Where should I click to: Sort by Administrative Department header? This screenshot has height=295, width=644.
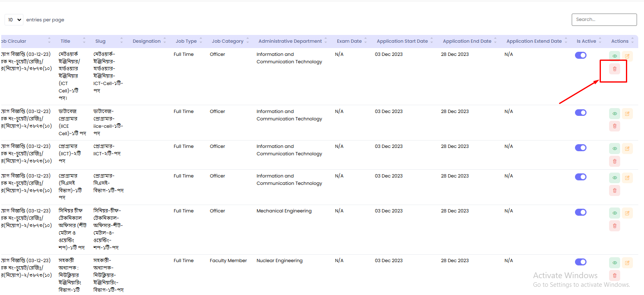(290, 41)
